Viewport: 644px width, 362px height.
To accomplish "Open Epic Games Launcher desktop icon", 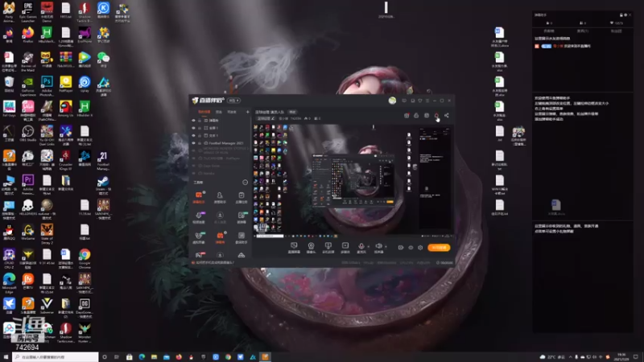I will pos(28,12).
